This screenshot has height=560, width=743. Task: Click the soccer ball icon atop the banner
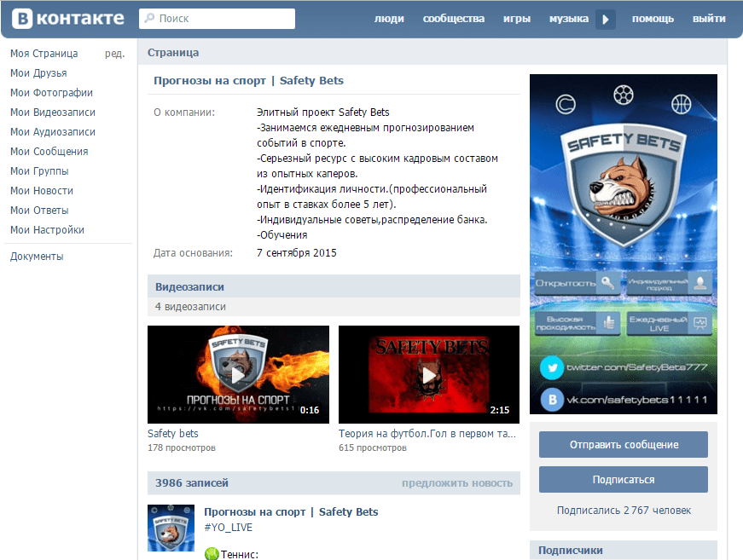click(623, 95)
